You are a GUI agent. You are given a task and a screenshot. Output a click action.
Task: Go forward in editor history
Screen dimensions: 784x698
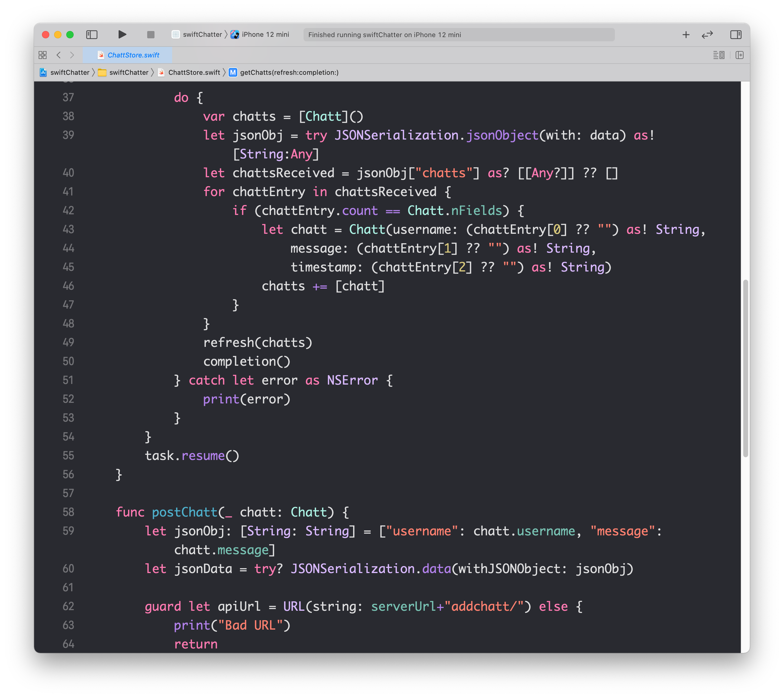pyautogui.click(x=72, y=55)
